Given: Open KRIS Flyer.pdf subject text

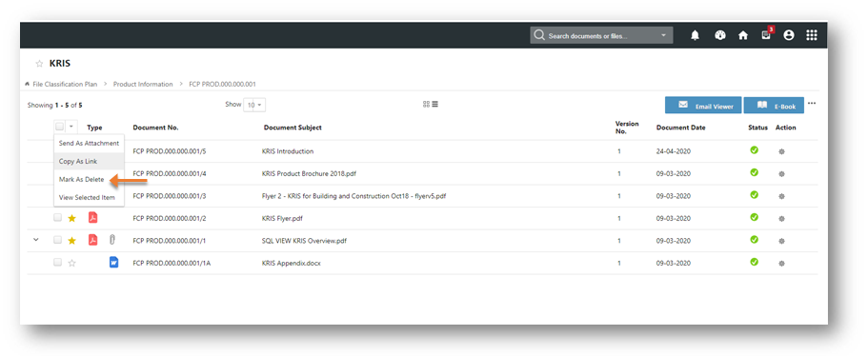Looking at the screenshot, I should pyautogui.click(x=282, y=218).
